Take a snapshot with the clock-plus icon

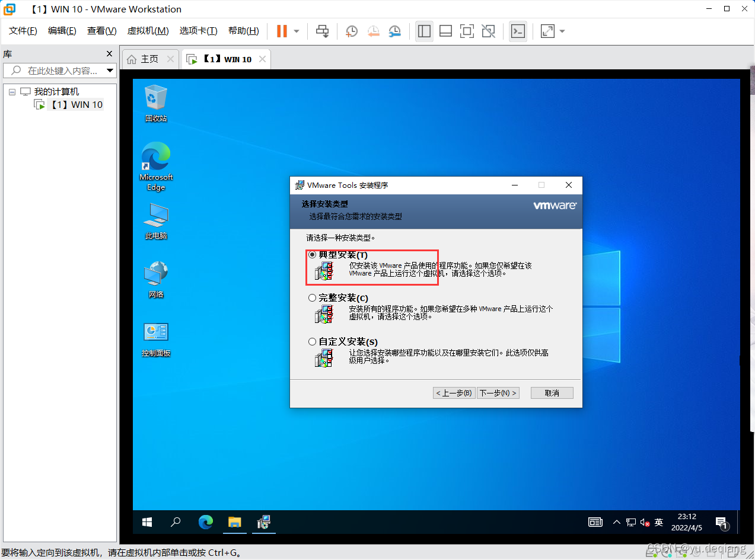point(352,31)
